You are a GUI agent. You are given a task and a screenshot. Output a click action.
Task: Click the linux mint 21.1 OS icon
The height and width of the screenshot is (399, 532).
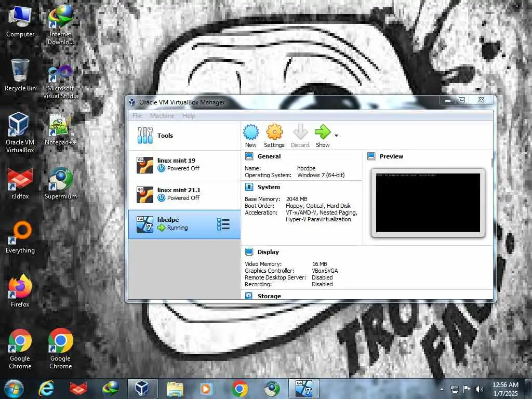(x=145, y=195)
